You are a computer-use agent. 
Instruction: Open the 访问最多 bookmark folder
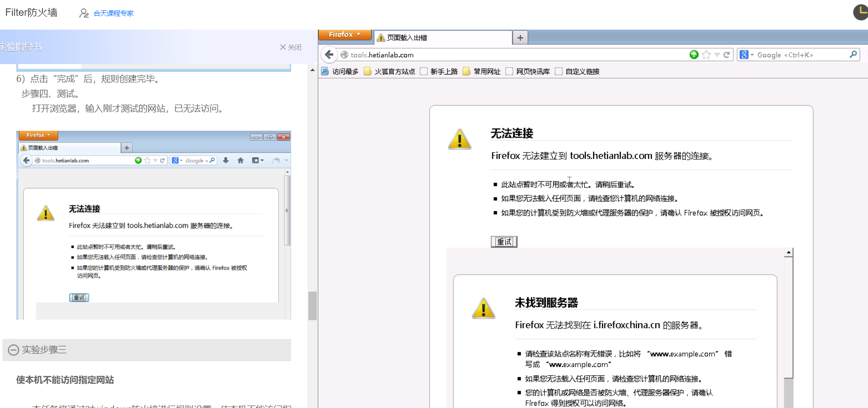click(x=340, y=72)
